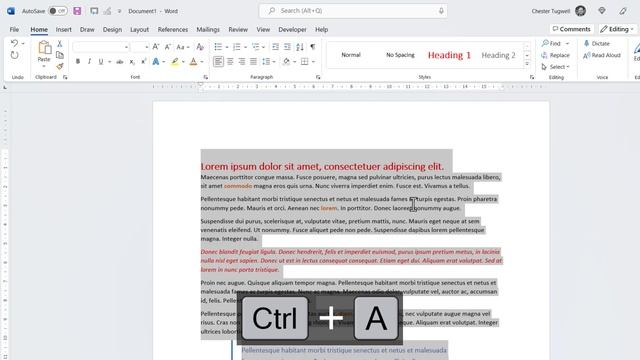
Task: Open the Editing mode dropdown
Action: (x=617, y=29)
